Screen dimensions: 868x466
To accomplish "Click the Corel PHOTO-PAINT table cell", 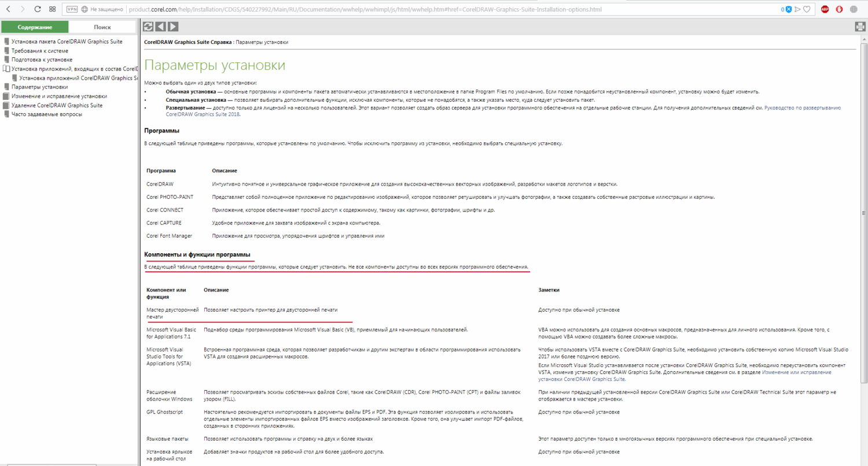I will [170, 197].
